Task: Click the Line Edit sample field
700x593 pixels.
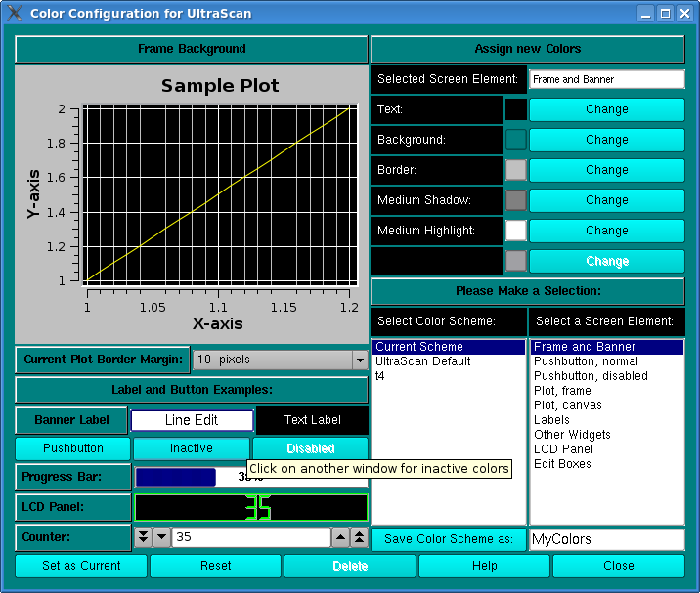Action: point(192,420)
